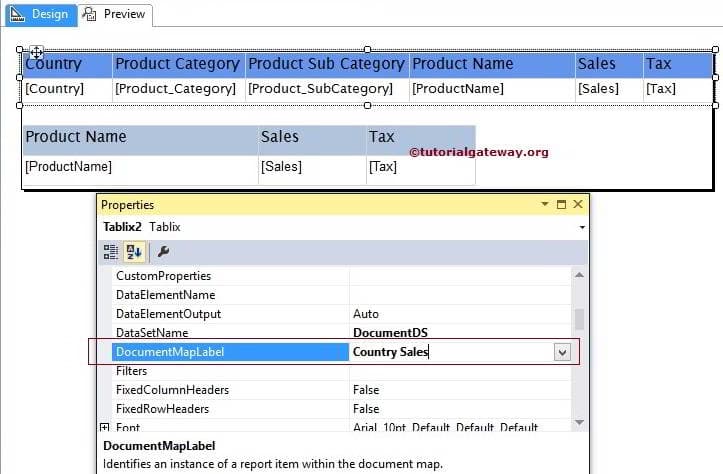The height and width of the screenshot is (474, 723).
Task: Select the [Product_SubCategory] data cell
Action: click(x=327, y=89)
